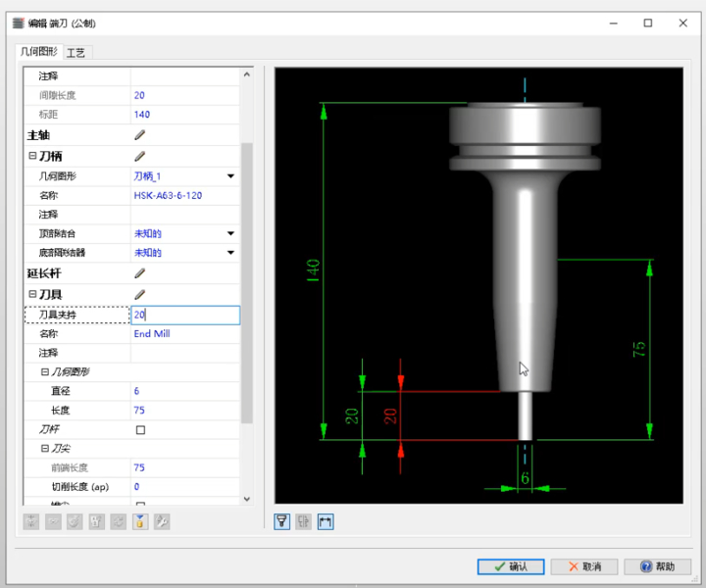Toggle the tool assembly view icon under preview

281,521
